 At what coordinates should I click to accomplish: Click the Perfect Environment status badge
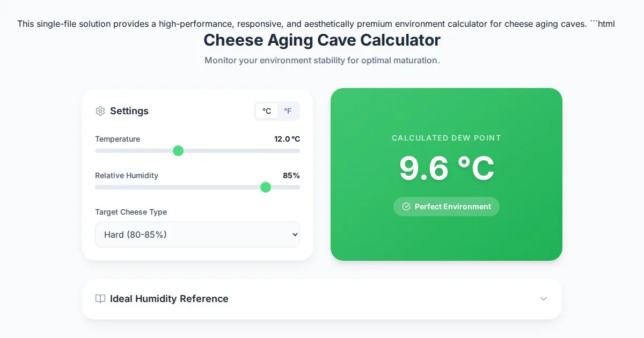point(447,207)
